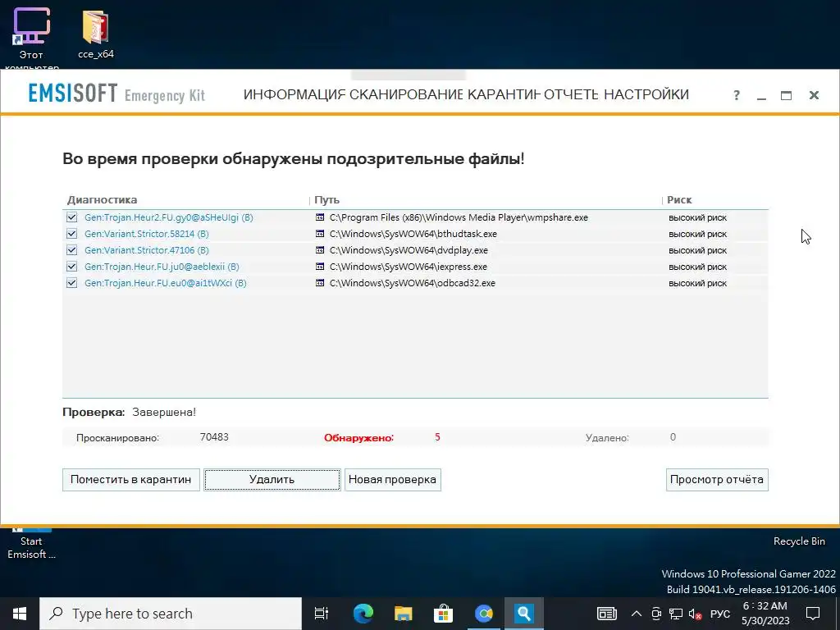Viewport: 840px width, 630px height.
Task: Show hidden system tray icons
Action: [x=637, y=614]
